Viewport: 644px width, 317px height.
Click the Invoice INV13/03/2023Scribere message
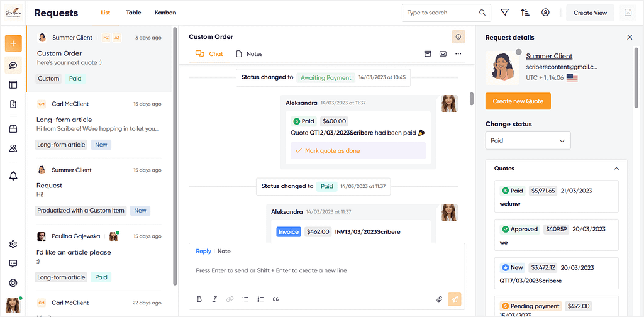(350, 231)
